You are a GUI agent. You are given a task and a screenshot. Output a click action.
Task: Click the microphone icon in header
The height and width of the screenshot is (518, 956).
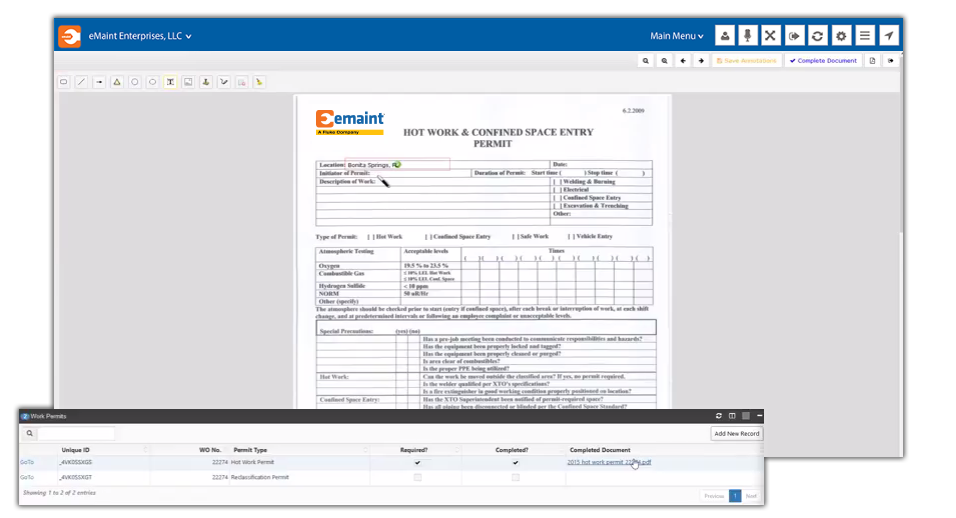pos(747,36)
